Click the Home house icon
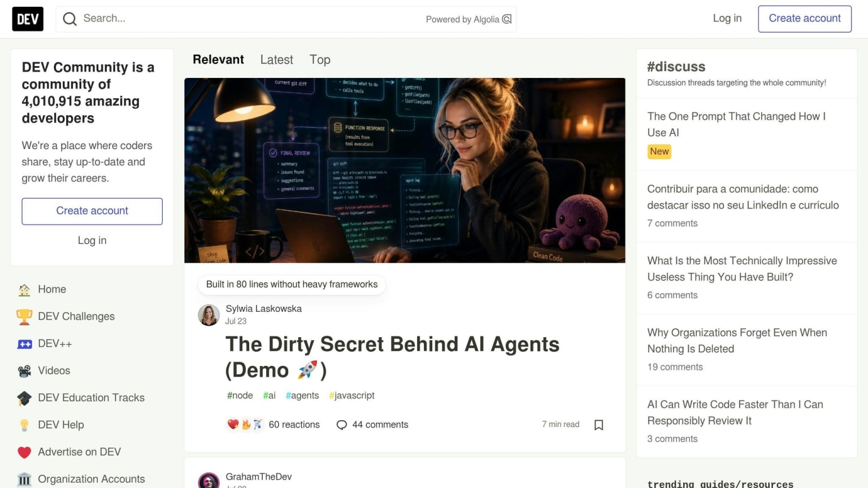 (x=24, y=290)
